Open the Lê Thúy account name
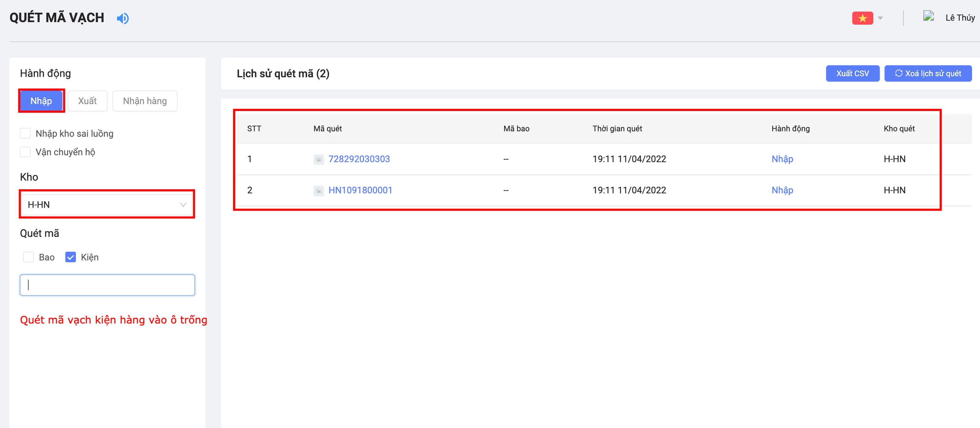The height and width of the screenshot is (428, 980). (x=960, y=18)
